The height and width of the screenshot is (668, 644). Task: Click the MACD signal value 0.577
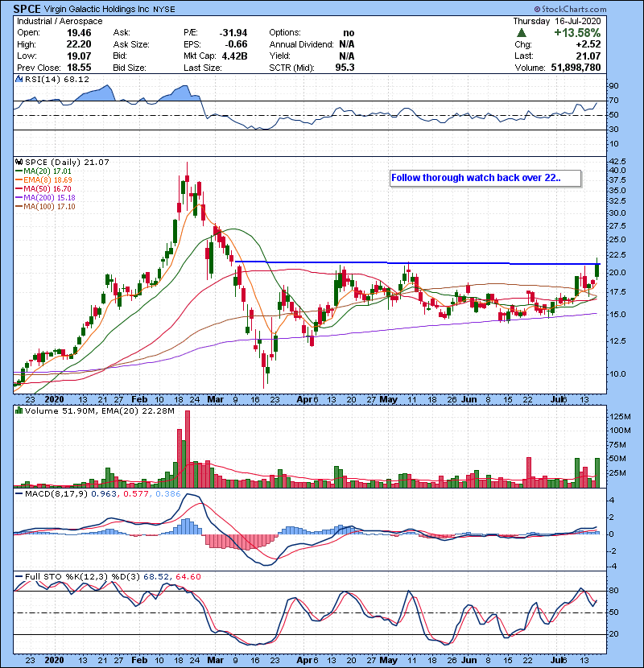point(136,494)
